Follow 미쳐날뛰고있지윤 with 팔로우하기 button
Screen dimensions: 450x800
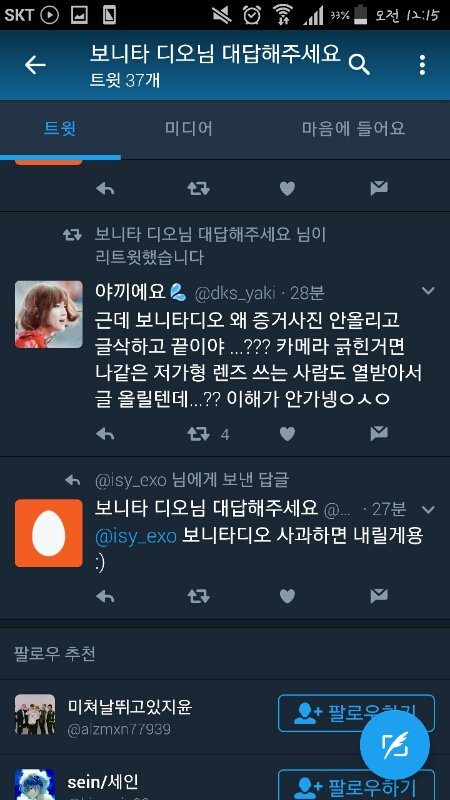coord(356,713)
